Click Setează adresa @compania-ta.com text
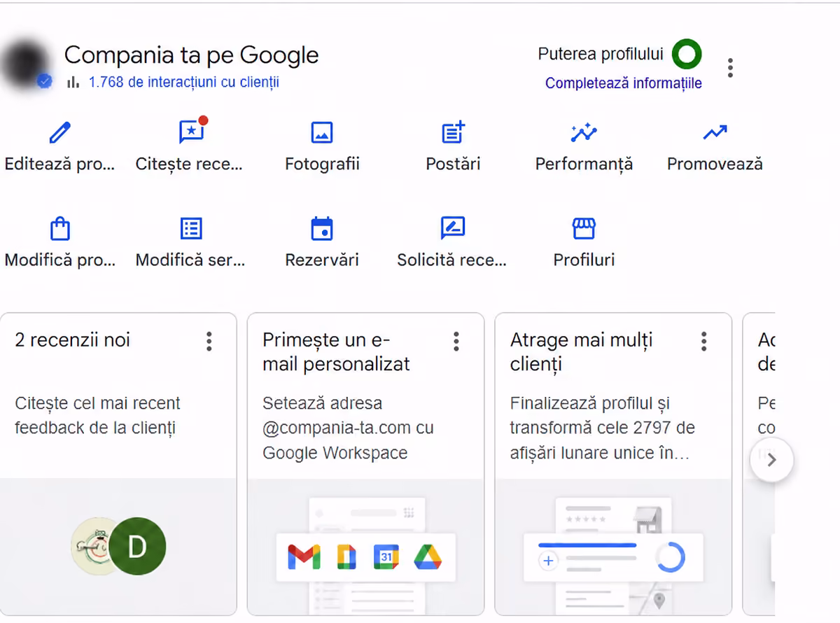This screenshot has width=840, height=623. pos(348,428)
